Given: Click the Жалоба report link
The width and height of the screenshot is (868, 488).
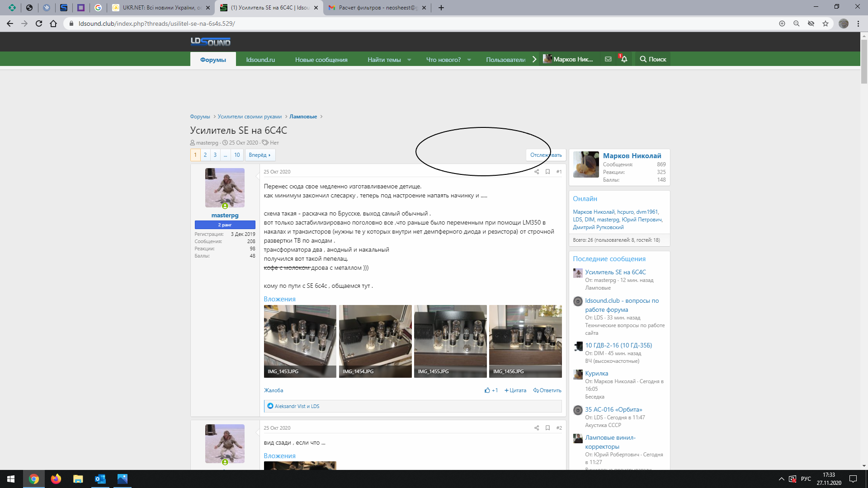Looking at the screenshot, I should tap(274, 390).
